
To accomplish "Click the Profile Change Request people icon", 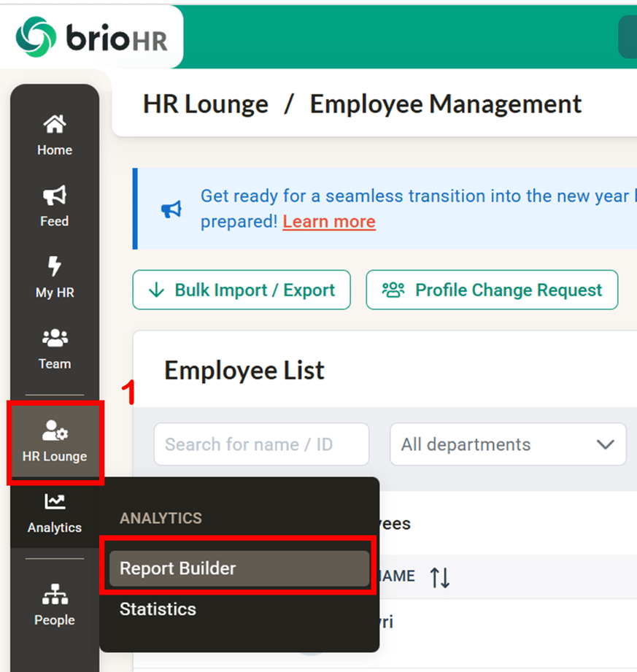I will pyautogui.click(x=394, y=290).
